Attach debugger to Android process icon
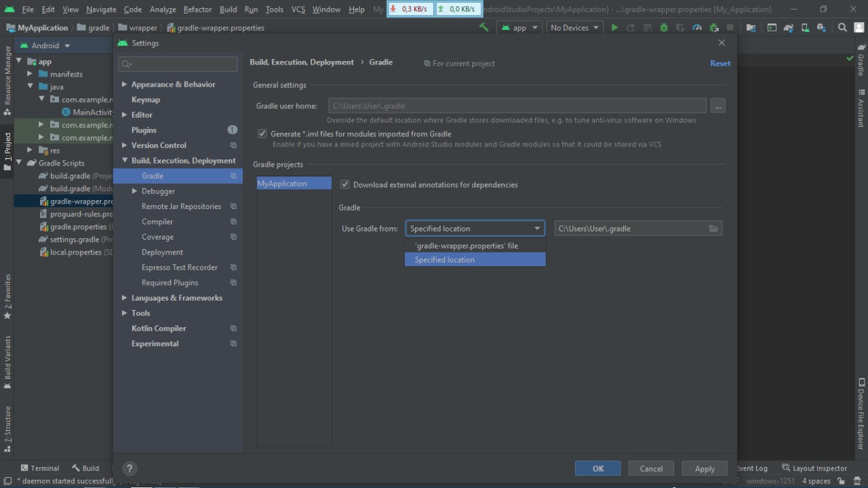Image resolution: width=868 pixels, height=488 pixels. click(714, 28)
